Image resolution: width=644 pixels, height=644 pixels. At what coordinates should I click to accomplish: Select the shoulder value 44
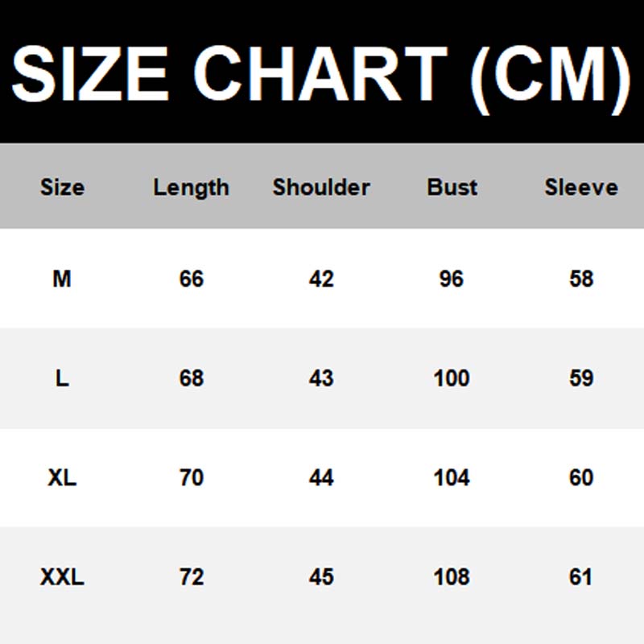pos(321,477)
